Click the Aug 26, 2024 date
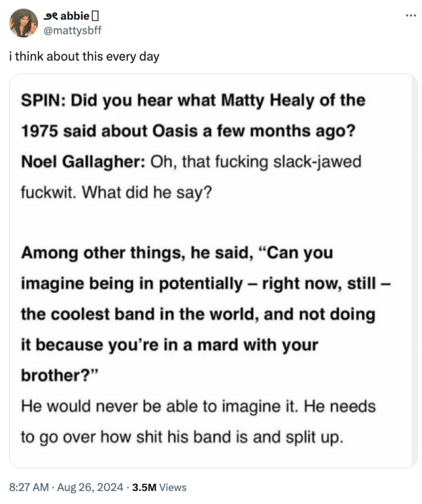Image resolution: width=422 pixels, height=504 pixels. point(90,487)
